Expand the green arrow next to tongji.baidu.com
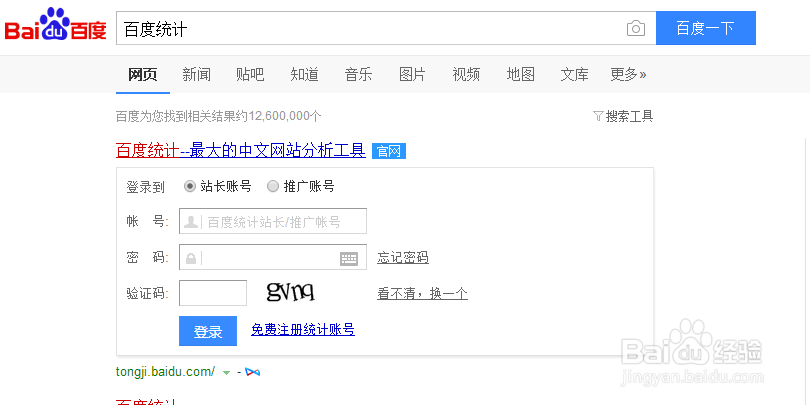This screenshot has height=405, width=810. (x=226, y=372)
